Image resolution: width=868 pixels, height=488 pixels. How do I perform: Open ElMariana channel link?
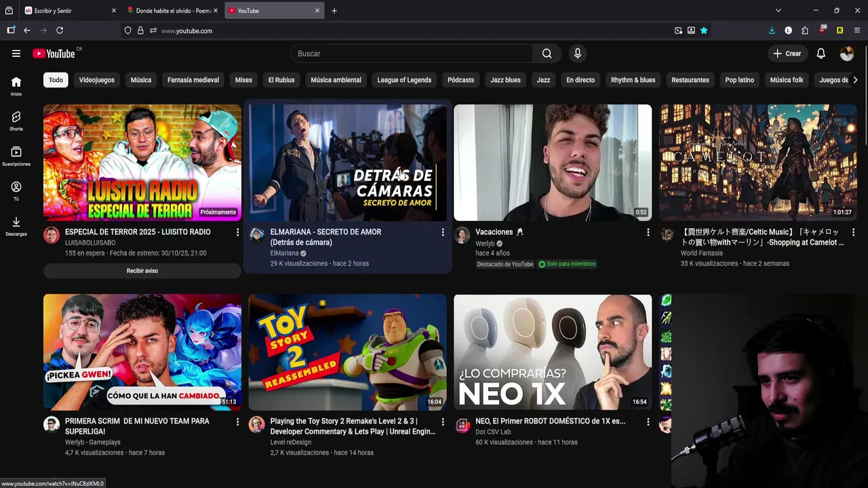click(x=284, y=253)
